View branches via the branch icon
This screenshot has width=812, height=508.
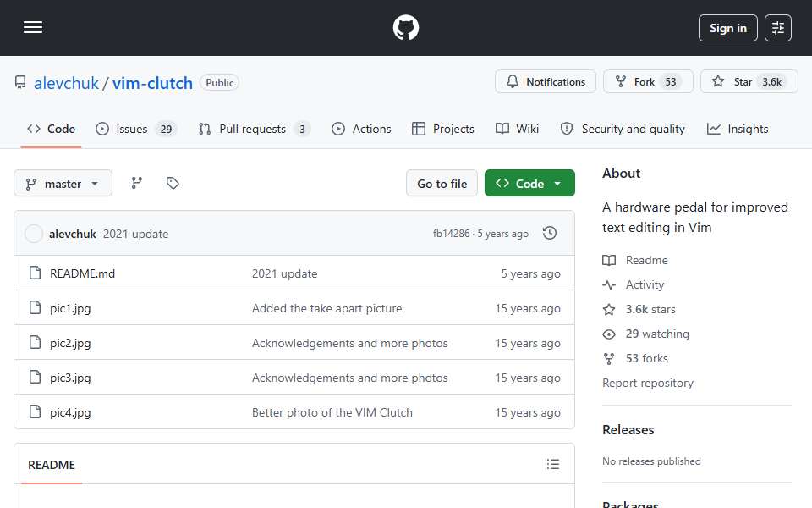tap(137, 183)
